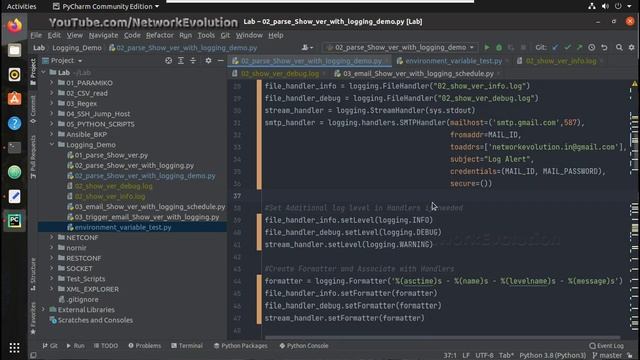Switch to 02_show_ver_debug.log tab
Screen dimensions: 640x360
click(279, 74)
